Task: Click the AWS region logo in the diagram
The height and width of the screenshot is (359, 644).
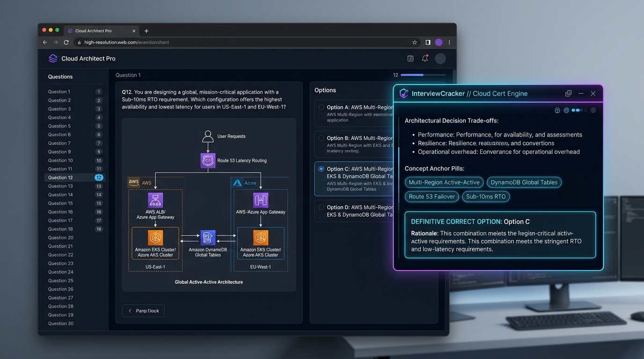Action: coord(133,182)
